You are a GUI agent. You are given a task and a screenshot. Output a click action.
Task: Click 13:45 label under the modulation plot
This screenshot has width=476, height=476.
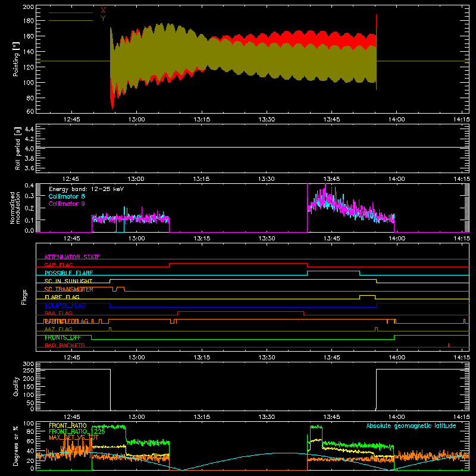point(332,239)
